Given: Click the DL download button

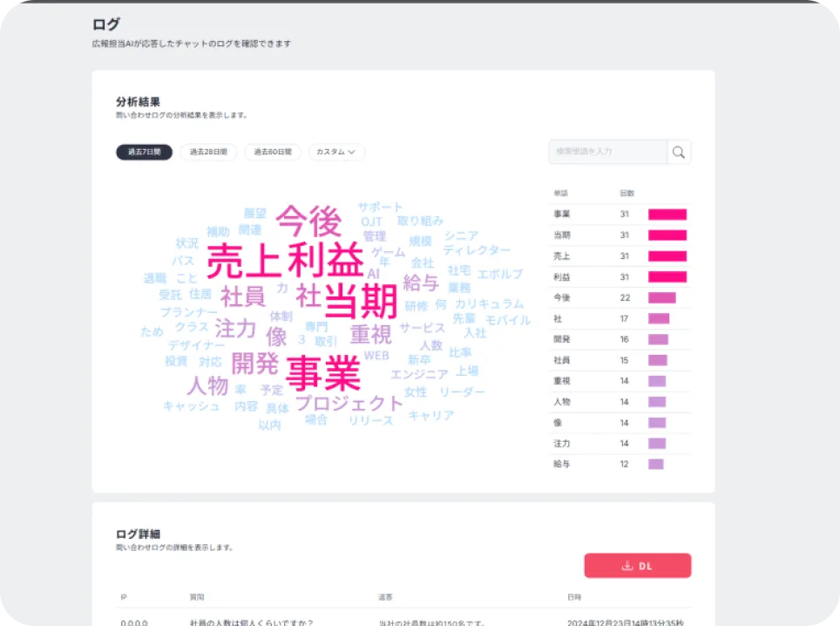Looking at the screenshot, I should 637,566.
